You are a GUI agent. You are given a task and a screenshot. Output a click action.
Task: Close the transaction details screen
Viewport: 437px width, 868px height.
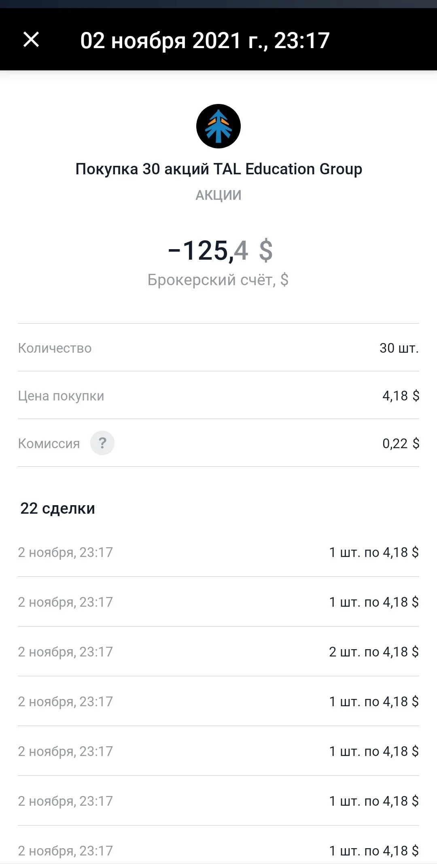click(31, 40)
